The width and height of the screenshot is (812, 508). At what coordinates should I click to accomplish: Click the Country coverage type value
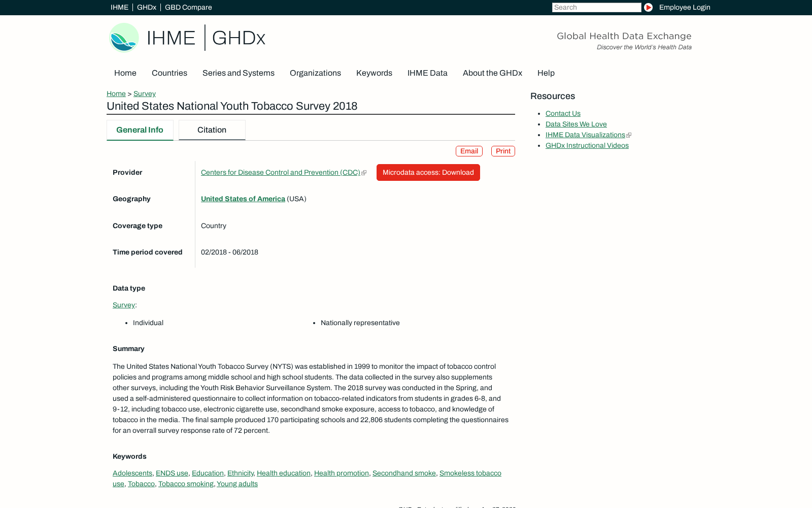click(x=214, y=226)
